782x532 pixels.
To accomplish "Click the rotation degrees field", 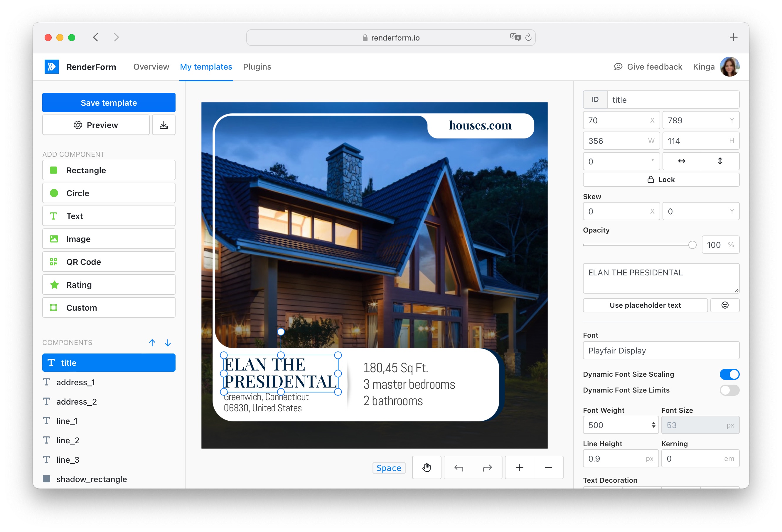I will (621, 161).
